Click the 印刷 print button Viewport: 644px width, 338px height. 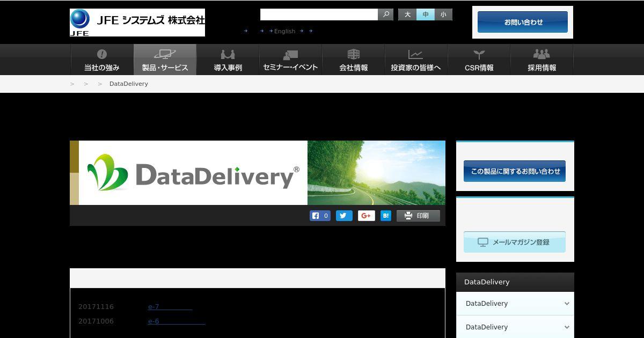tap(418, 216)
